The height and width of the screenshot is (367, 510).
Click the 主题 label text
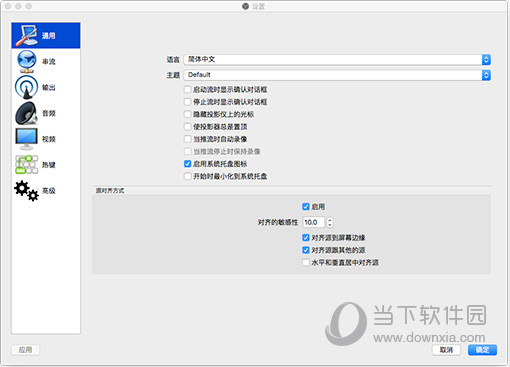tap(173, 75)
